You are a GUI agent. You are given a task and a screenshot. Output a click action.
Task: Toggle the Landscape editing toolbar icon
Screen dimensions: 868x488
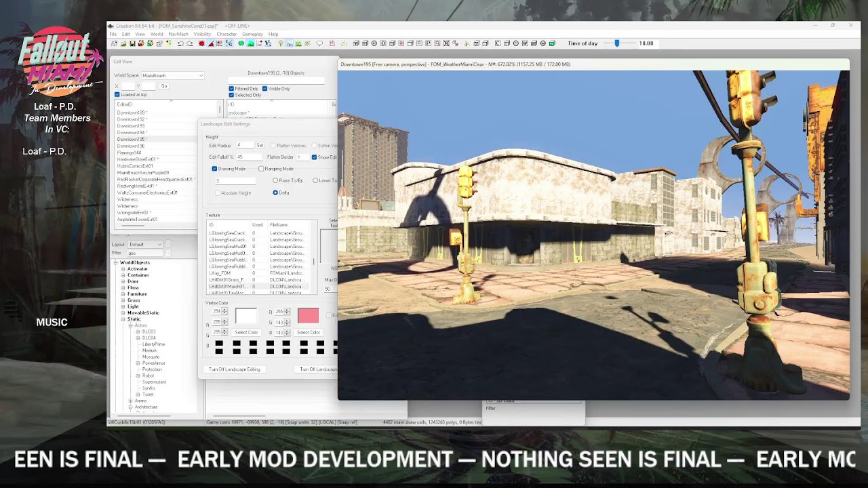[250, 43]
